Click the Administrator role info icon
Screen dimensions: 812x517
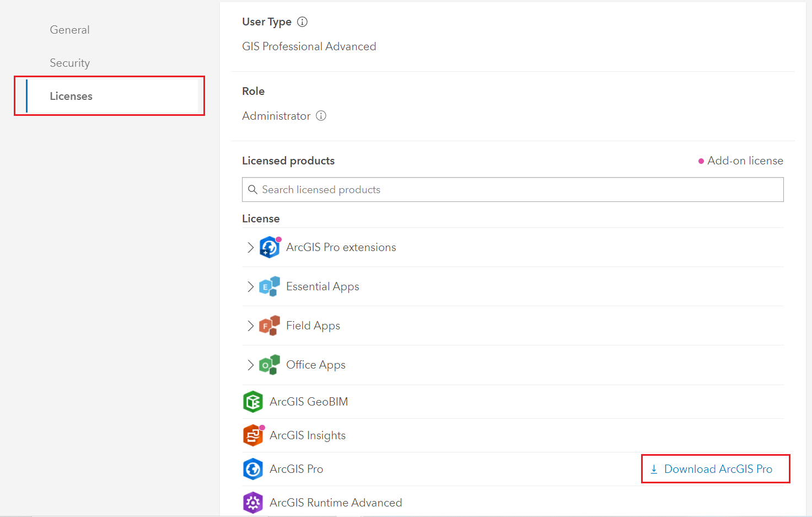(x=321, y=116)
